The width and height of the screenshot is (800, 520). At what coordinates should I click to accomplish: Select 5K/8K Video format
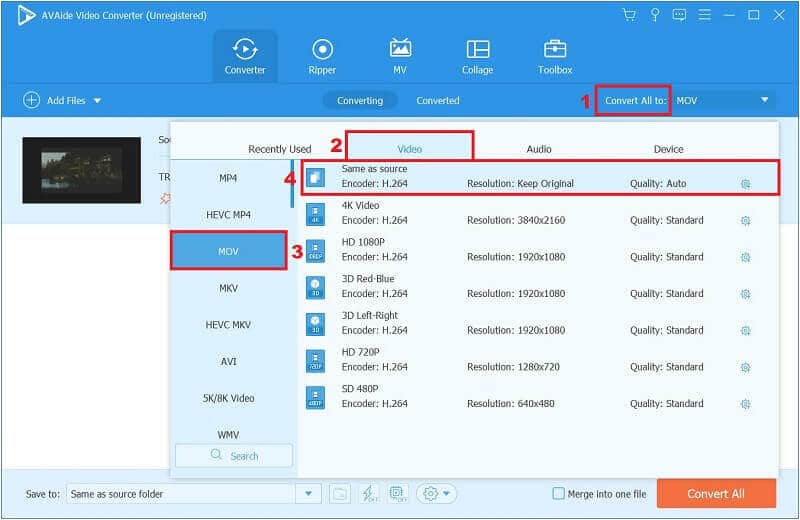click(x=230, y=399)
